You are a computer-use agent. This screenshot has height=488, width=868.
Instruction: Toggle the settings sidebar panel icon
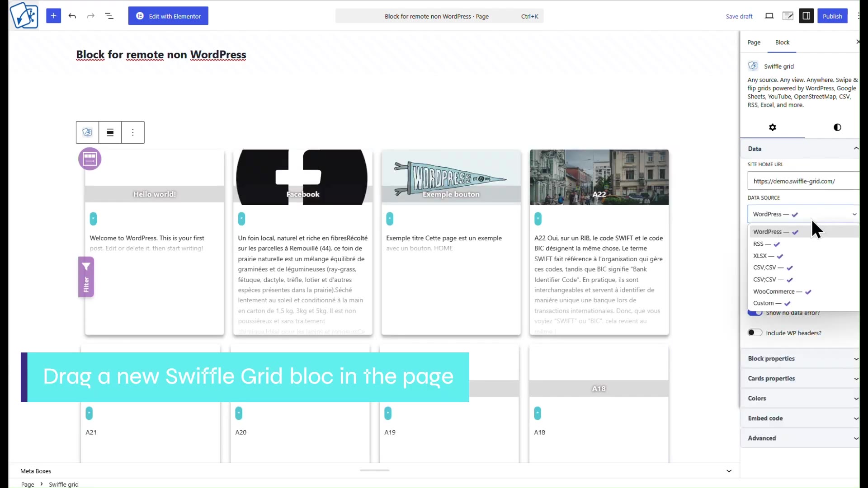pyautogui.click(x=806, y=16)
